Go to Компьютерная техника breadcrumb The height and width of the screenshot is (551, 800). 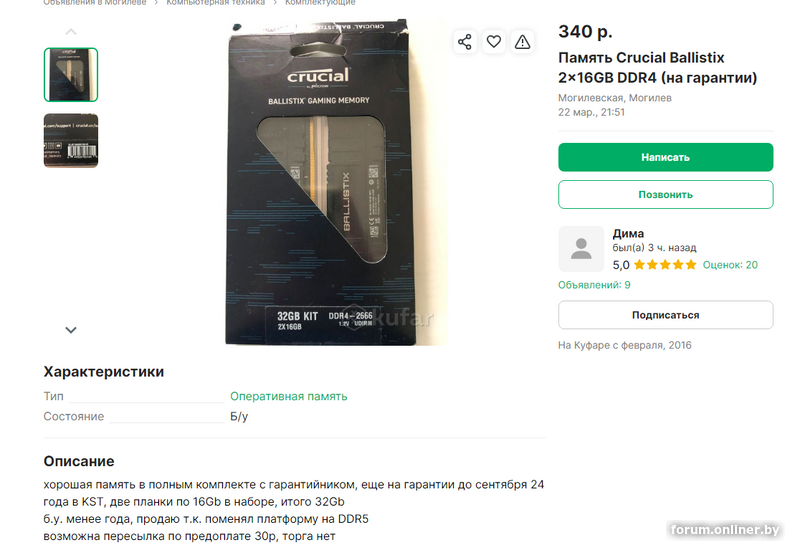pos(215,3)
